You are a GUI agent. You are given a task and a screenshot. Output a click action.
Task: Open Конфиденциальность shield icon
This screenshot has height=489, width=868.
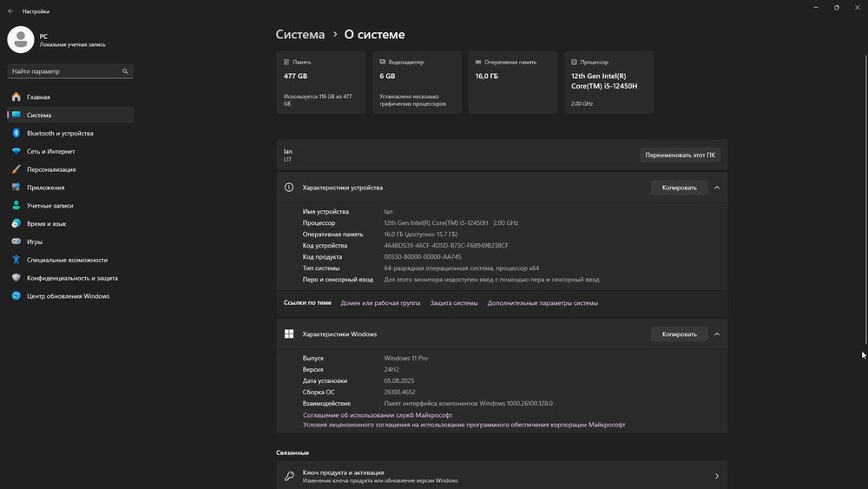coord(16,277)
